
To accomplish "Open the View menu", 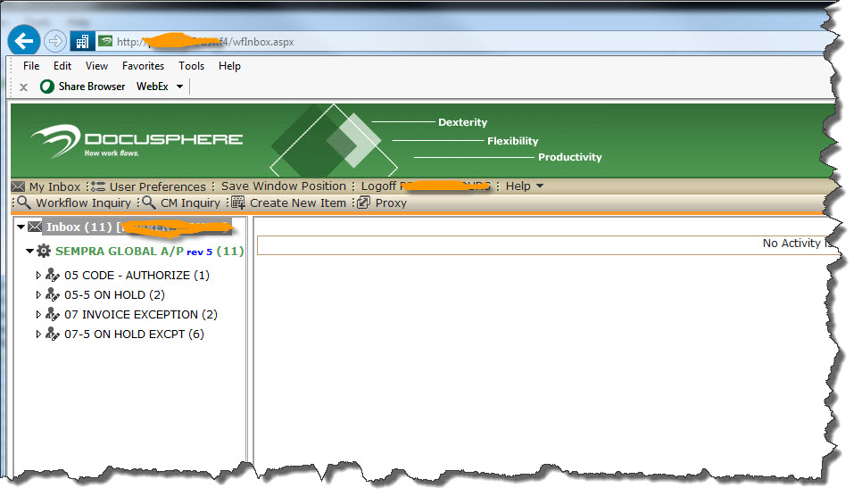I will [x=96, y=66].
